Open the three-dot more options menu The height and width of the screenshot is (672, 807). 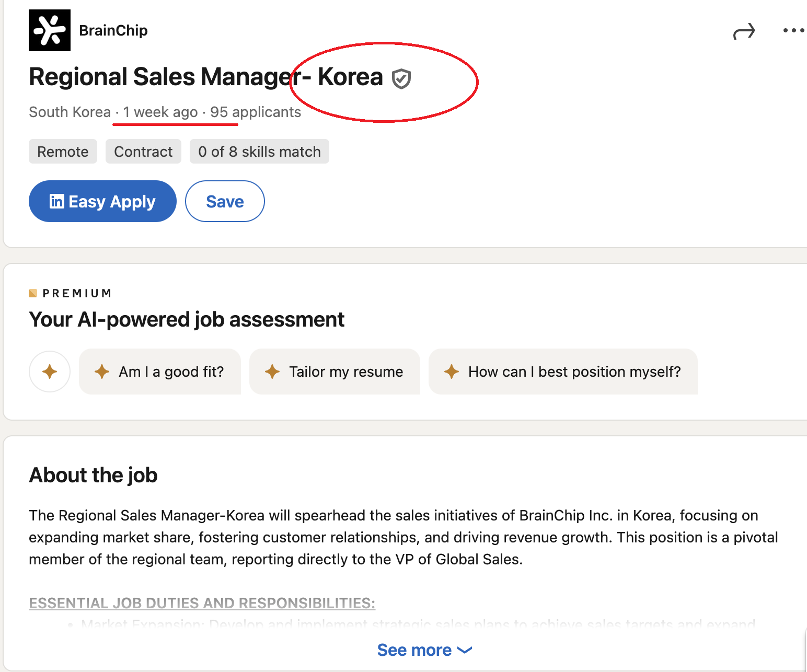click(793, 31)
